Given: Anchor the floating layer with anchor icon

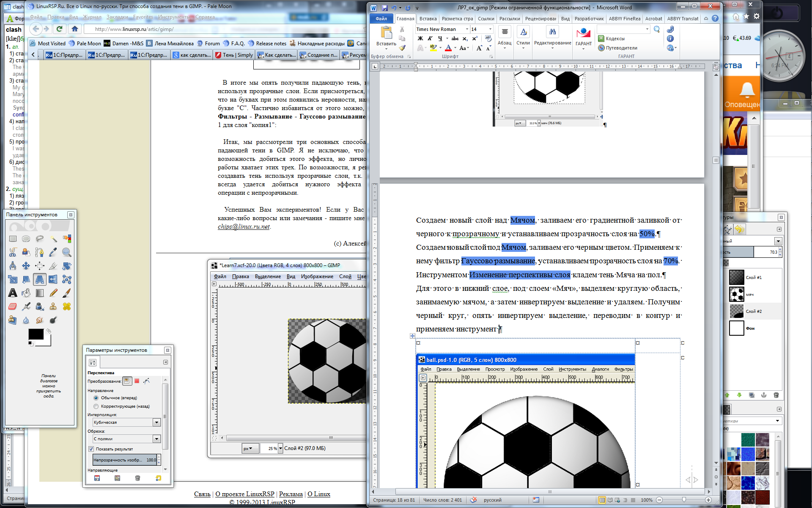Looking at the screenshot, I should [x=764, y=395].
